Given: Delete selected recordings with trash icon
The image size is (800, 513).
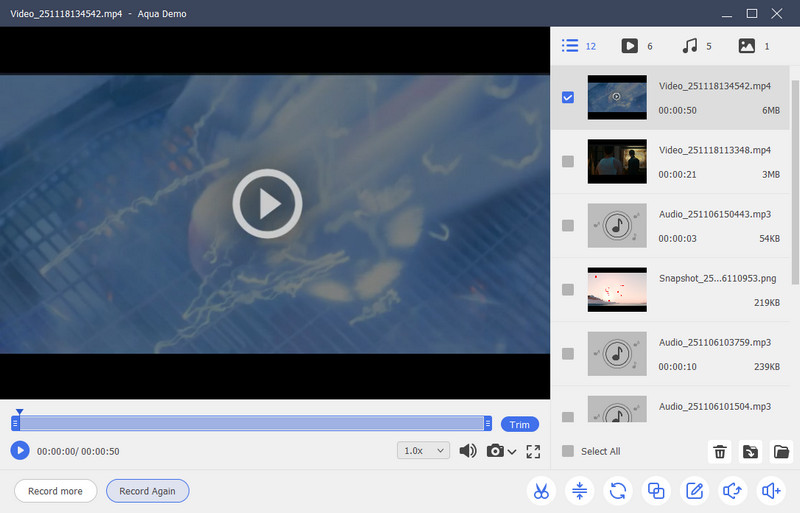Looking at the screenshot, I should pos(720,452).
